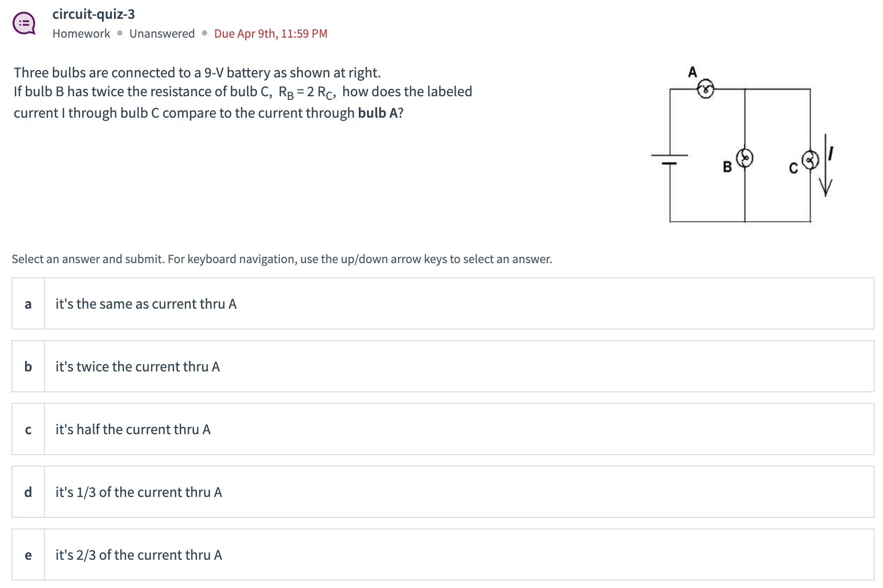
Task: Click the keyboard navigation instruction text
Action: pos(282,258)
